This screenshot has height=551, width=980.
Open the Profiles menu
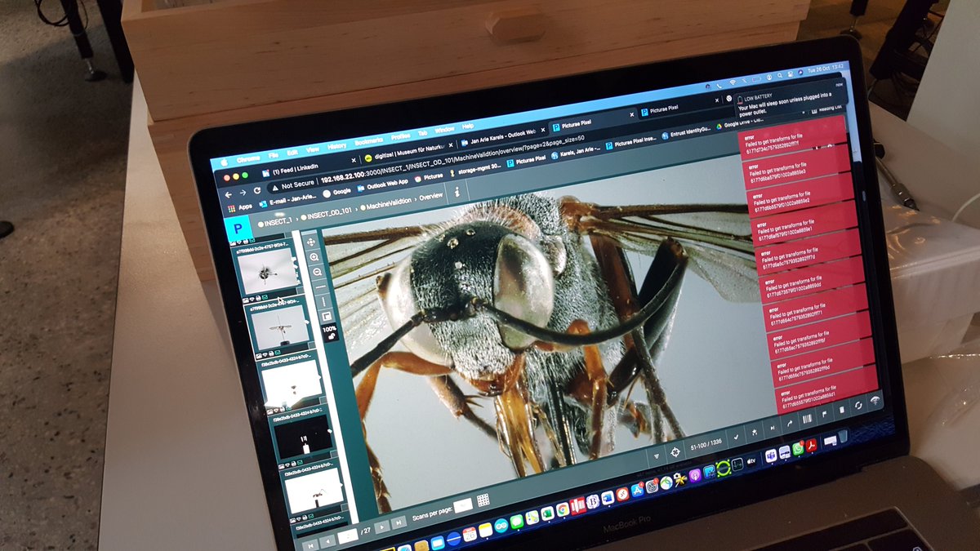(x=400, y=136)
